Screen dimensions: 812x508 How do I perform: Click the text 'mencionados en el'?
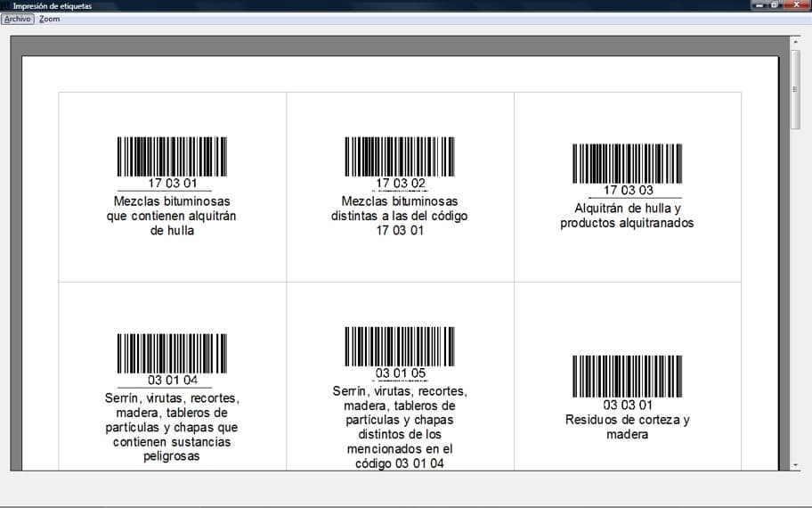(x=400, y=449)
